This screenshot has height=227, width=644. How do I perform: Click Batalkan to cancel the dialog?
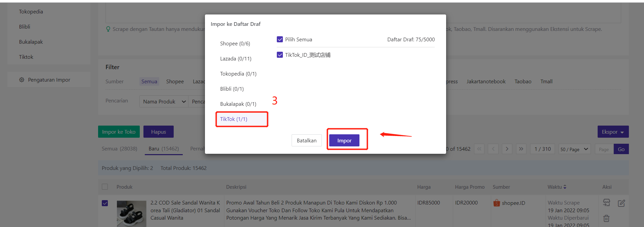tap(307, 141)
